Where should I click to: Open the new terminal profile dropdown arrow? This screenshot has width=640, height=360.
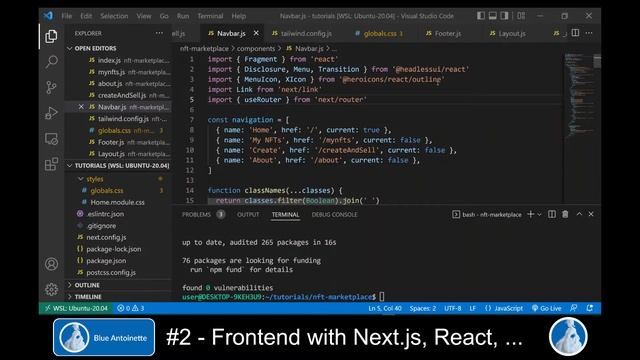click(x=539, y=214)
